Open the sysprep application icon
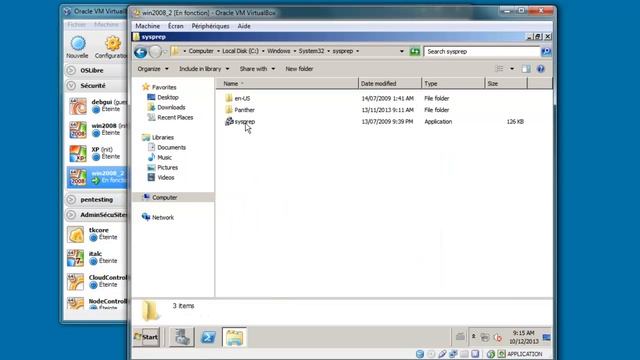This screenshot has height=360, width=640. (x=229, y=121)
